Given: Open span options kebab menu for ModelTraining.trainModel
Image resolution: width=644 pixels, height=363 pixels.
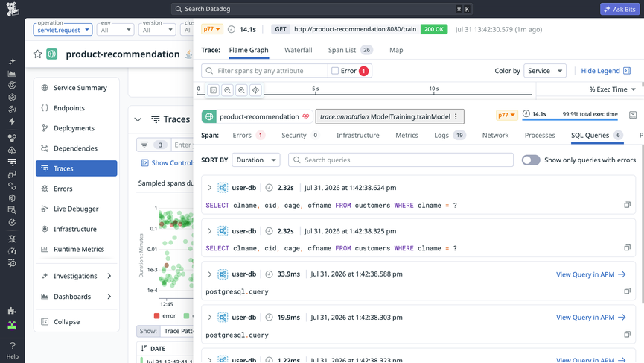Looking at the screenshot, I should [x=456, y=117].
